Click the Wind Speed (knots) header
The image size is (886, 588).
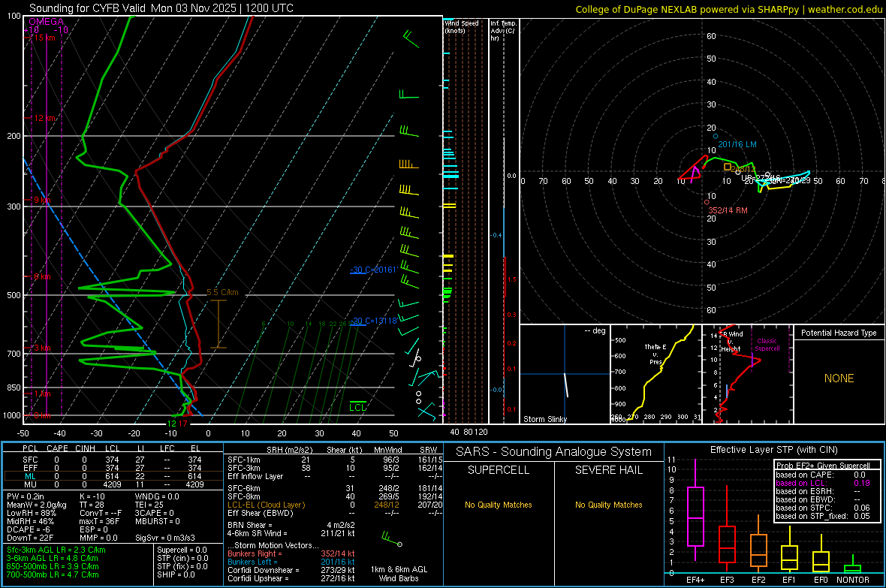click(461, 26)
